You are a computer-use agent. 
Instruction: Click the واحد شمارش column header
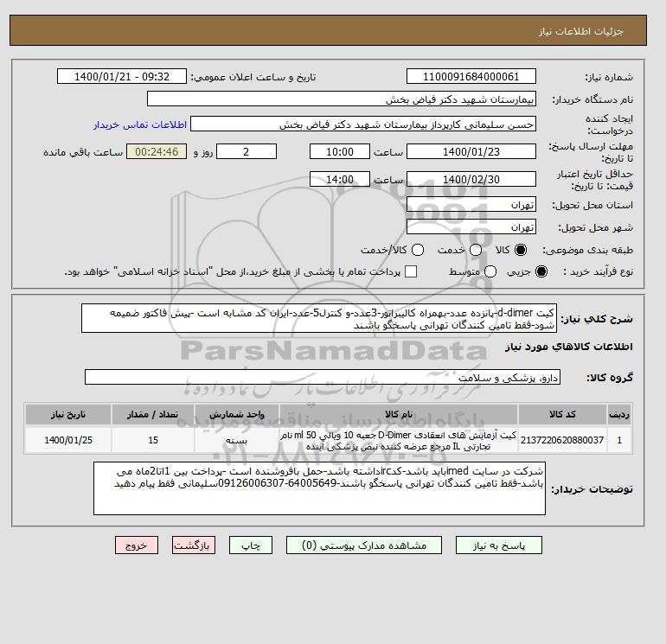click(237, 414)
